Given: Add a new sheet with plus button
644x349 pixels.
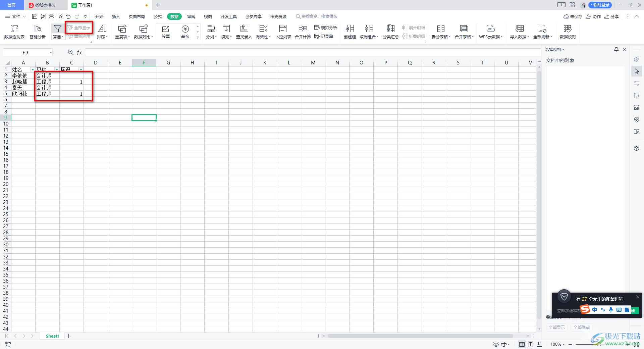Looking at the screenshot, I should (x=69, y=336).
